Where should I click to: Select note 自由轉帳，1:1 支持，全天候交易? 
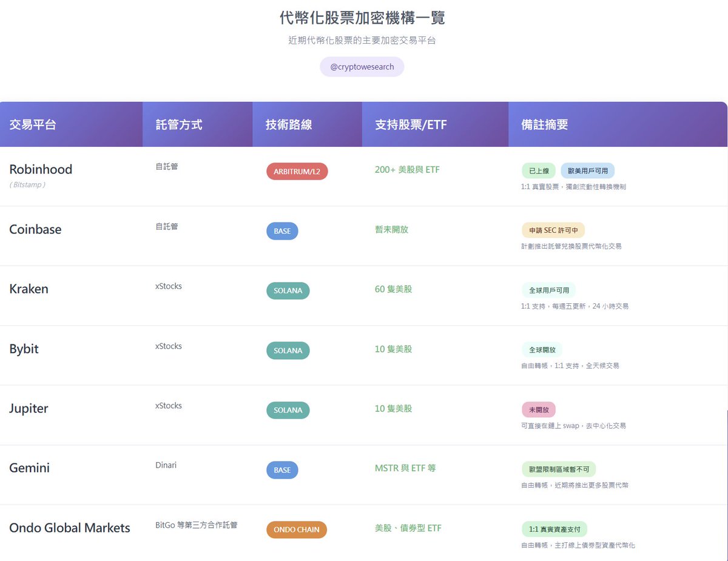pos(570,366)
